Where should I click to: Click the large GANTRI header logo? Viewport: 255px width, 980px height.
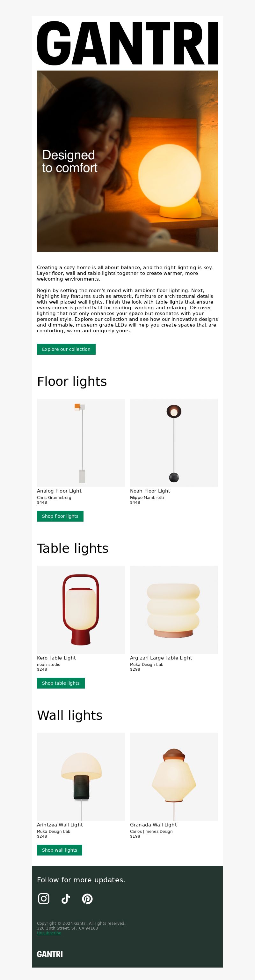click(127, 43)
